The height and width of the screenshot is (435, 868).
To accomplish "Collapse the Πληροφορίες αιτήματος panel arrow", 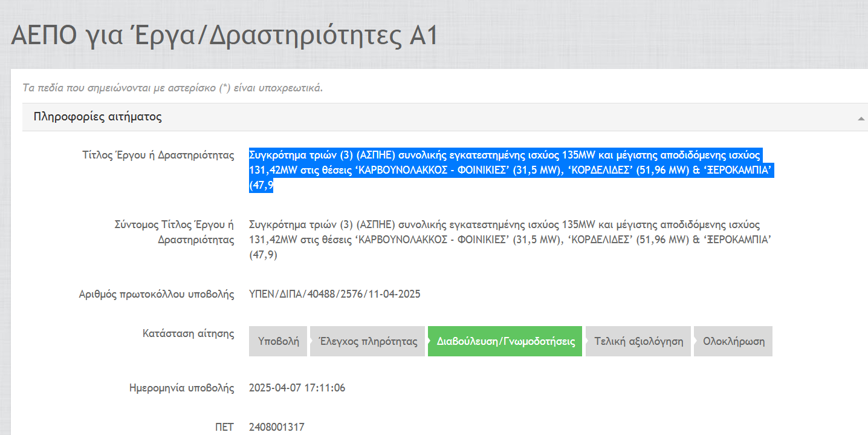I will [861, 119].
